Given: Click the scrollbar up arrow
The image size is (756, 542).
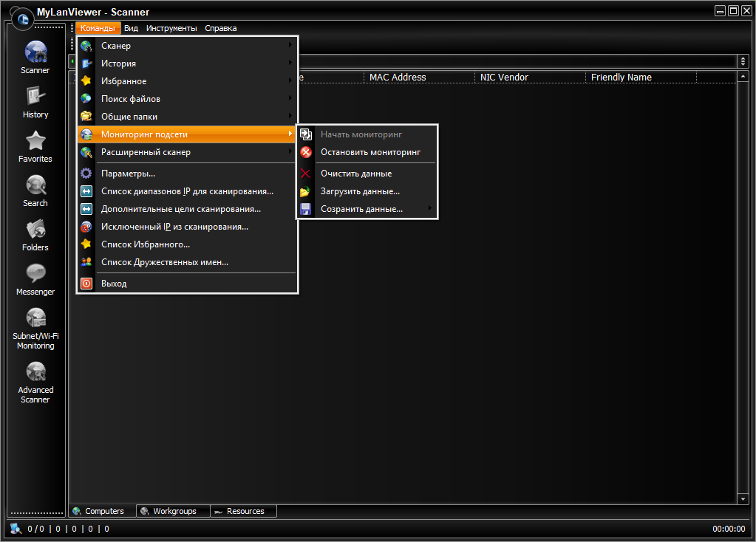Looking at the screenshot, I should 743,77.
